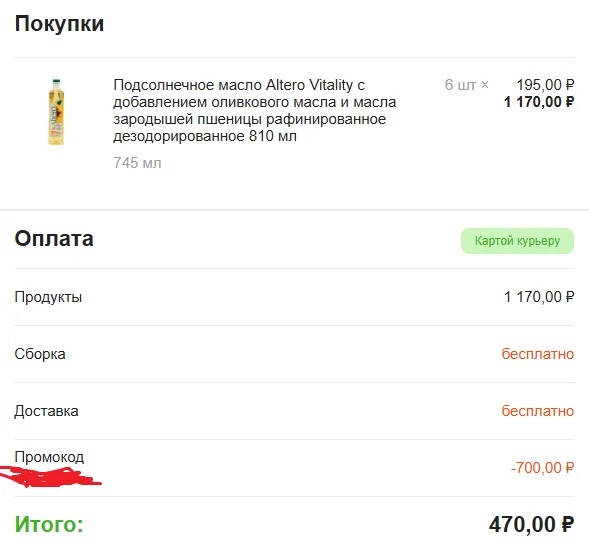The width and height of the screenshot is (589, 553).
Task: Click the red scribbled promo code
Action: click(x=51, y=477)
